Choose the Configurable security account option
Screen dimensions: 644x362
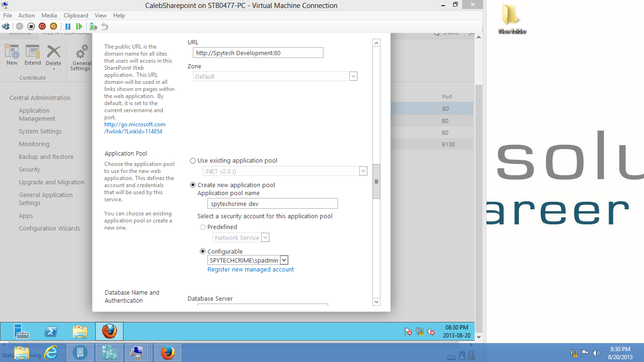(x=203, y=252)
